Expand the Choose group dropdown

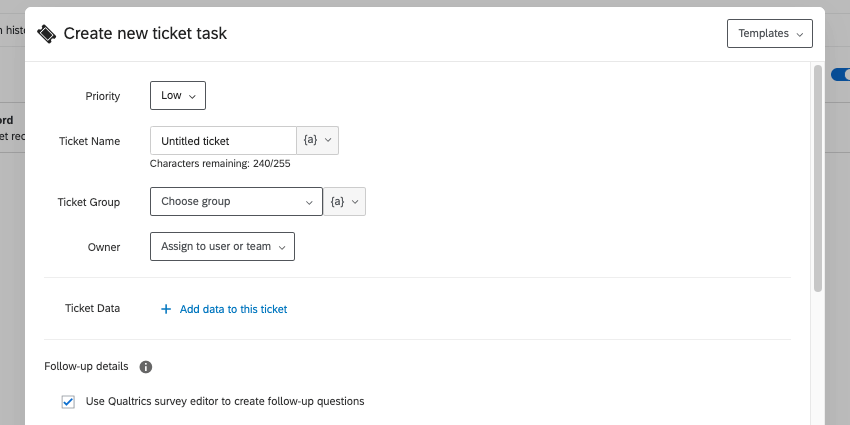click(236, 202)
